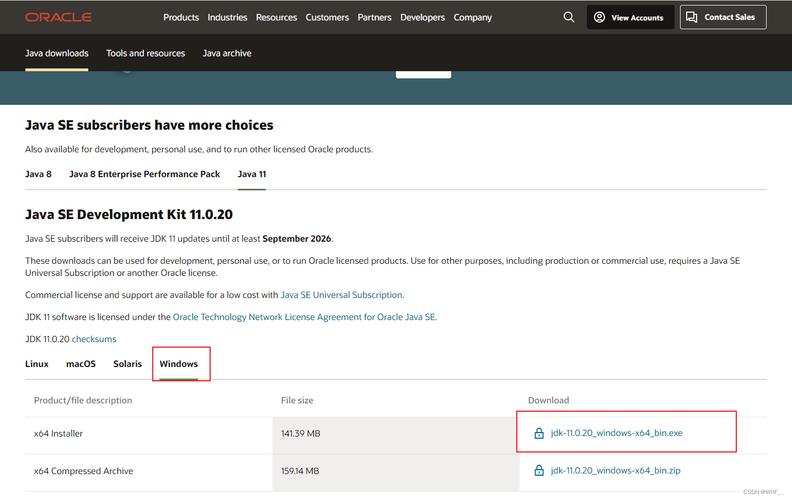Click the View Accounts button

(628, 17)
